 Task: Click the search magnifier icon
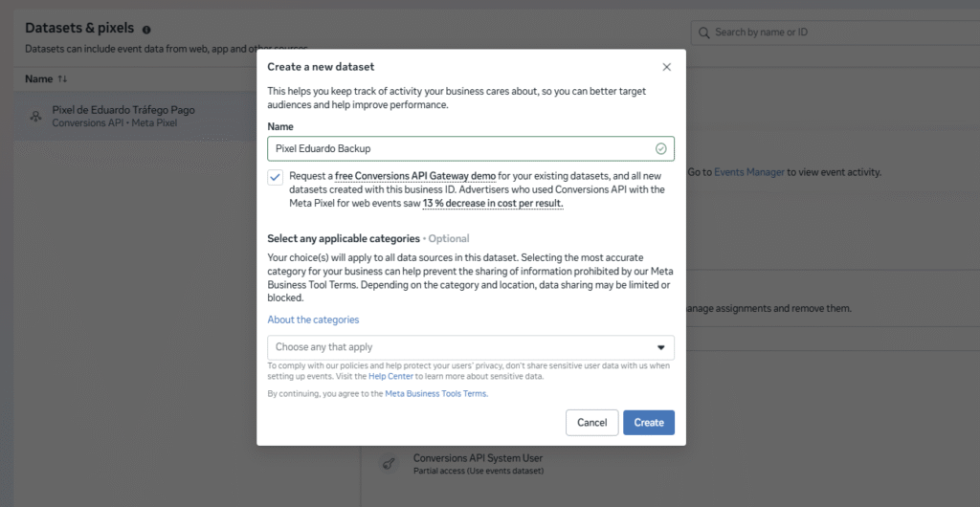click(x=705, y=33)
